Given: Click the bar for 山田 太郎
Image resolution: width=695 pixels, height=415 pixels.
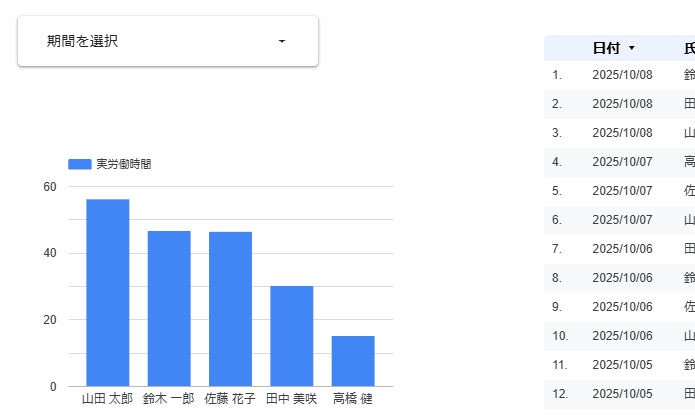Looking at the screenshot, I should 107,292.
